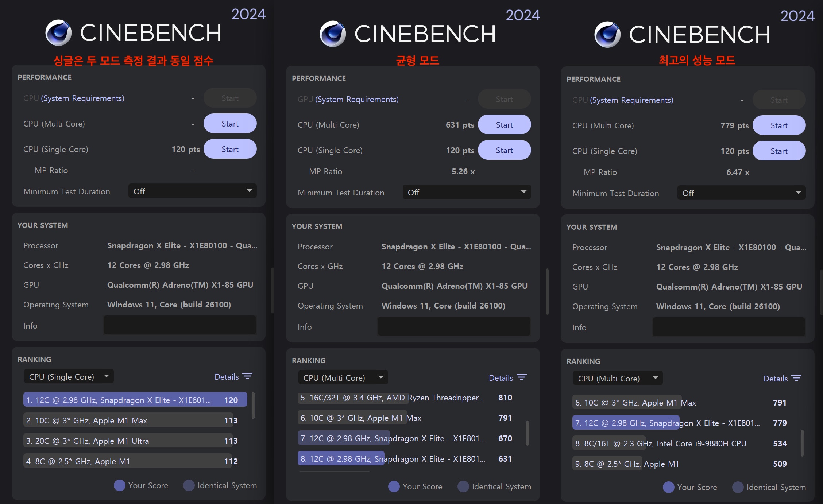
Task: Open CPU (Single Core) ranking dropdown
Action: click(x=69, y=376)
